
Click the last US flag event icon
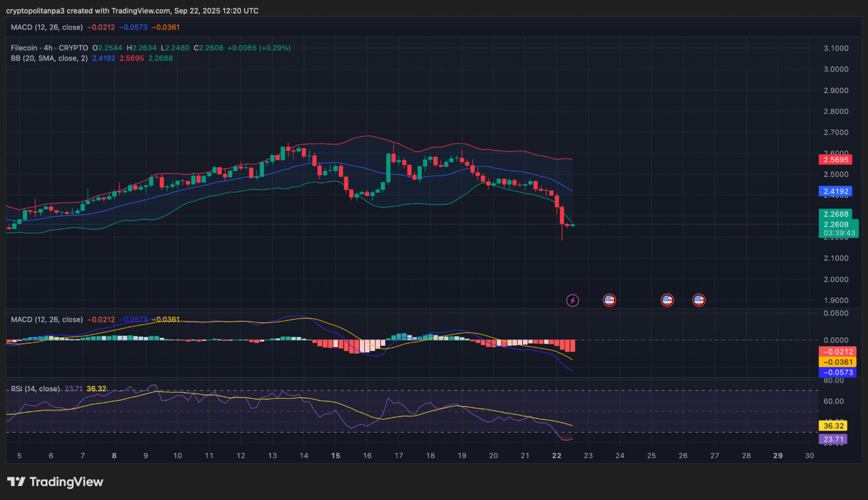pos(698,300)
